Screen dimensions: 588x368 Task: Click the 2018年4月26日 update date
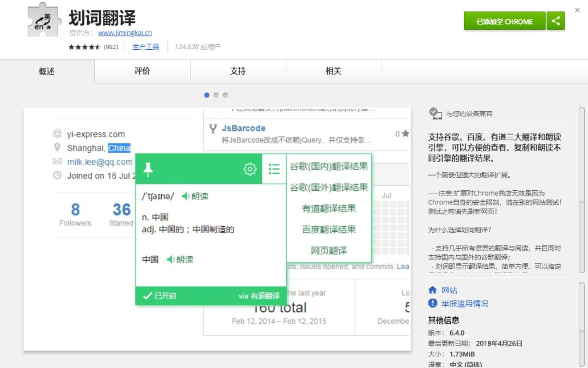(499, 343)
